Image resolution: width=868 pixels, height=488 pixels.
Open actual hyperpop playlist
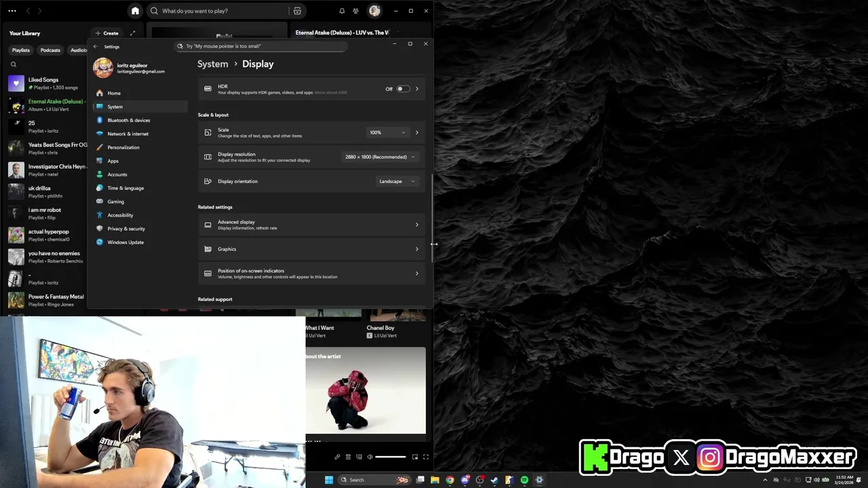pos(47,235)
